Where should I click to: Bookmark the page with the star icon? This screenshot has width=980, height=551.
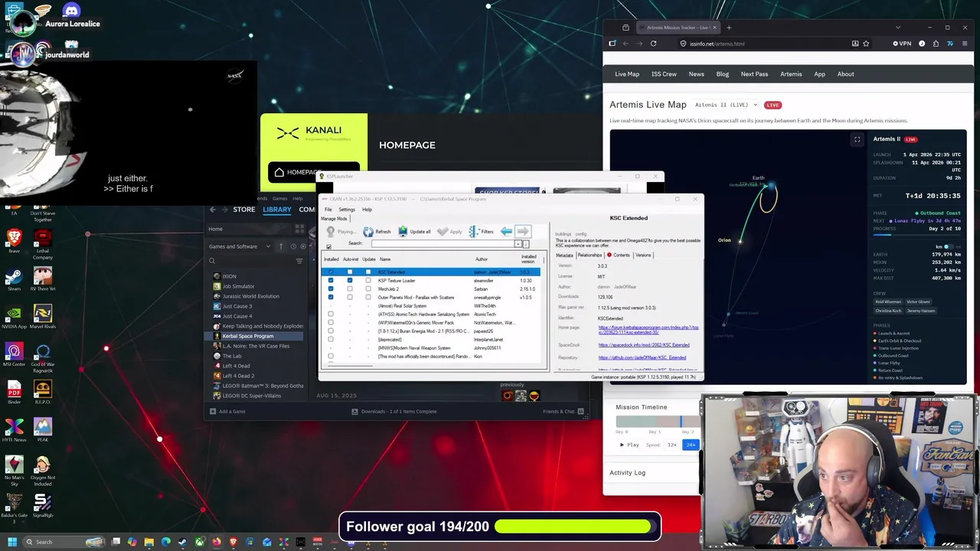click(x=866, y=44)
